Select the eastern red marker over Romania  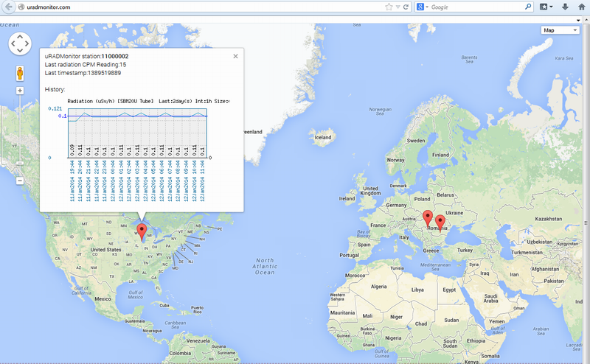(440, 223)
